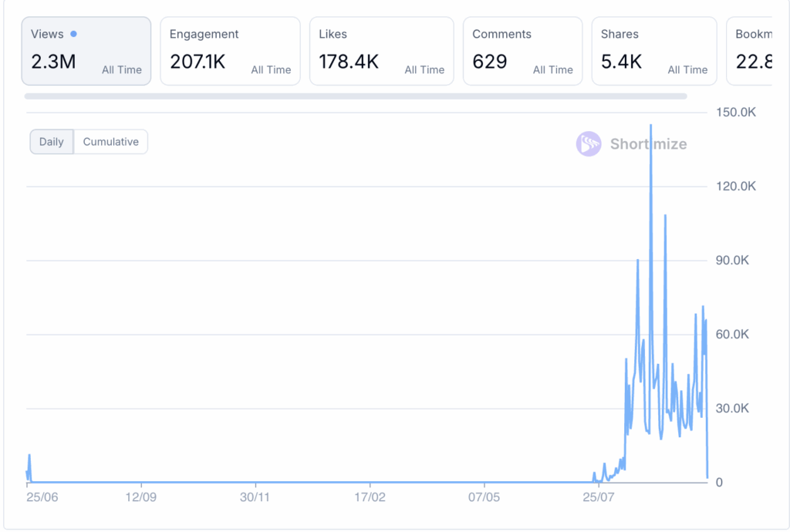This screenshot has height=532, width=790.
Task: Click the small spike near 25/06 start
Action: [x=29, y=456]
